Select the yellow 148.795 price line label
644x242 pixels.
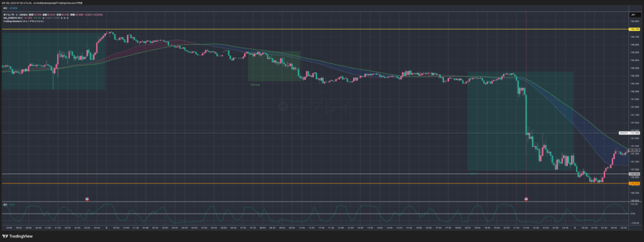pos(635,29)
